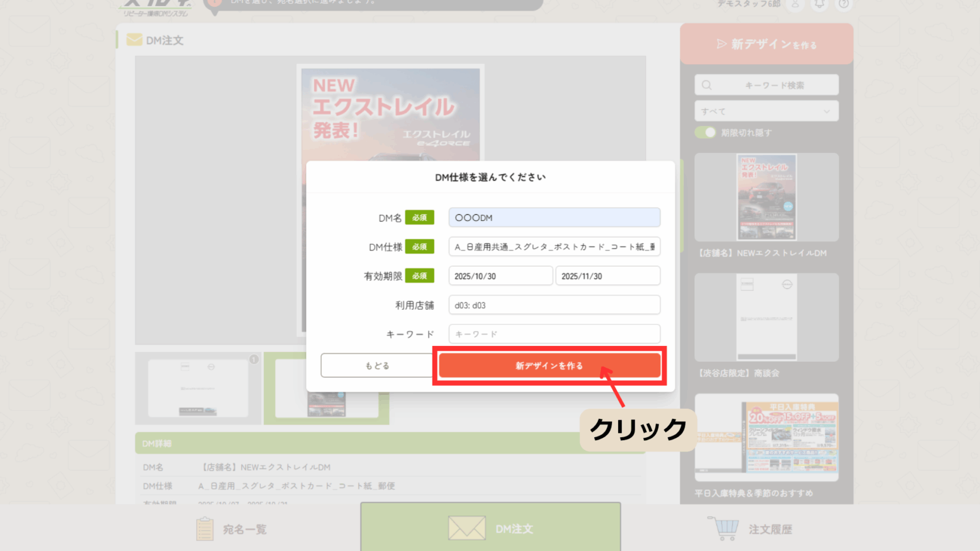Click the help question mark icon
This screenshot has width=980, height=551.
point(843,4)
